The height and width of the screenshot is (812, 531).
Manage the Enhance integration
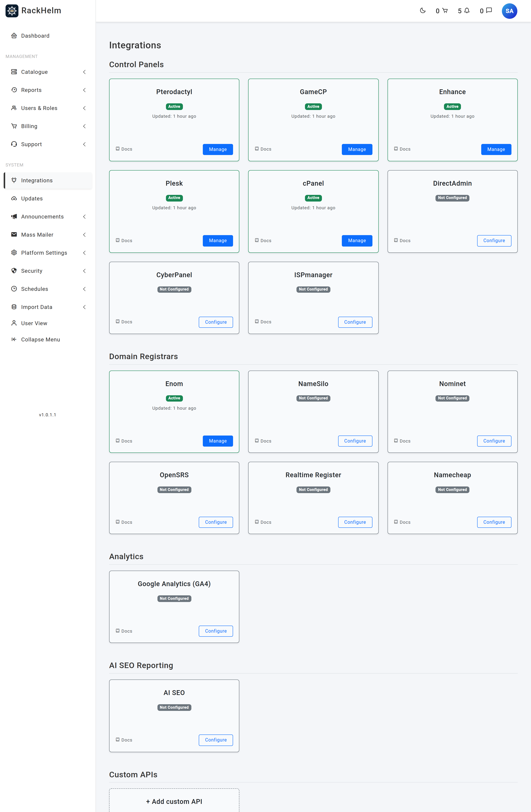tap(496, 149)
